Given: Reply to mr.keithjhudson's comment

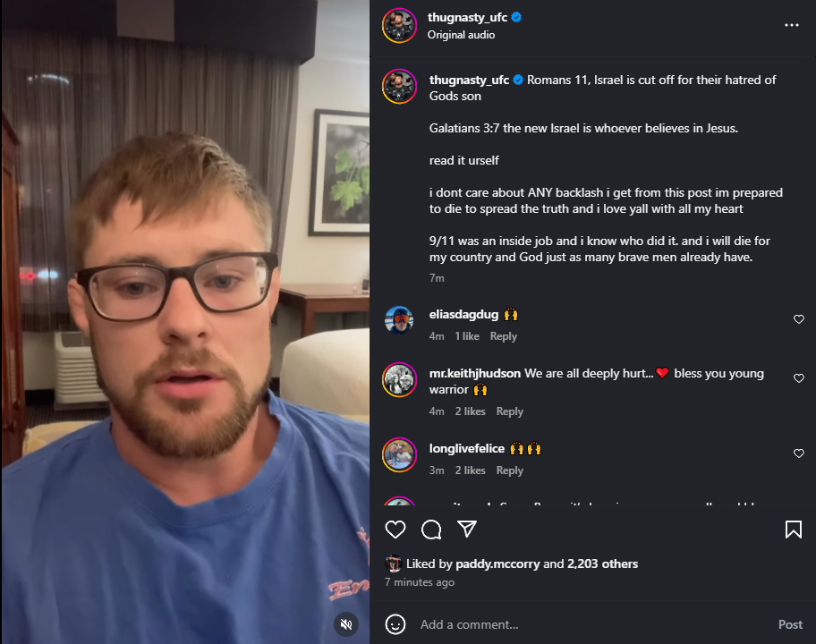Looking at the screenshot, I should [x=509, y=411].
